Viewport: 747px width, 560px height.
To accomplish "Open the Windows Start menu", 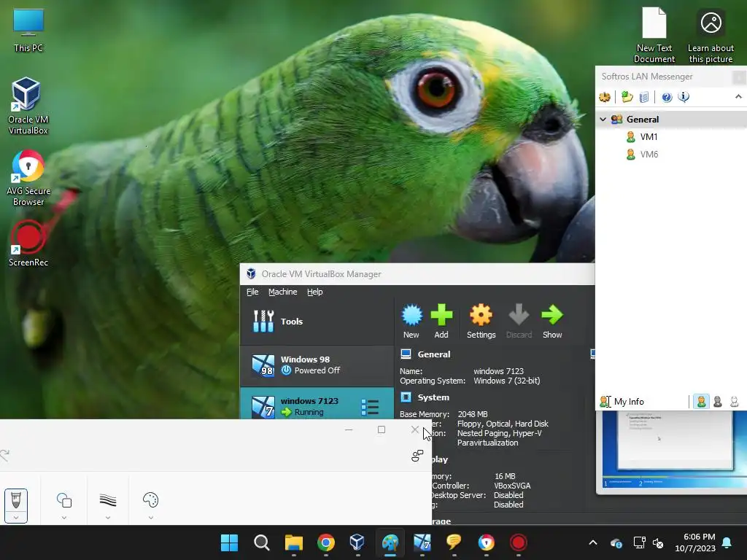I will click(229, 542).
